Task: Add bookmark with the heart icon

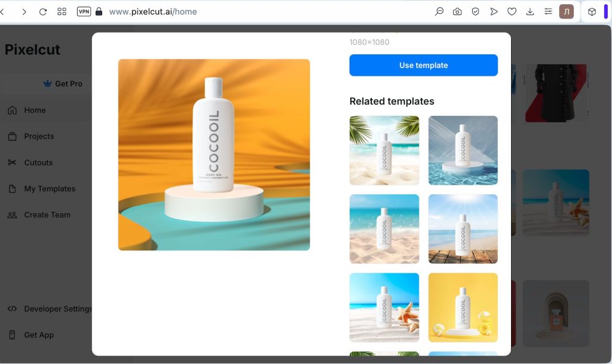Action: [x=512, y=12]
